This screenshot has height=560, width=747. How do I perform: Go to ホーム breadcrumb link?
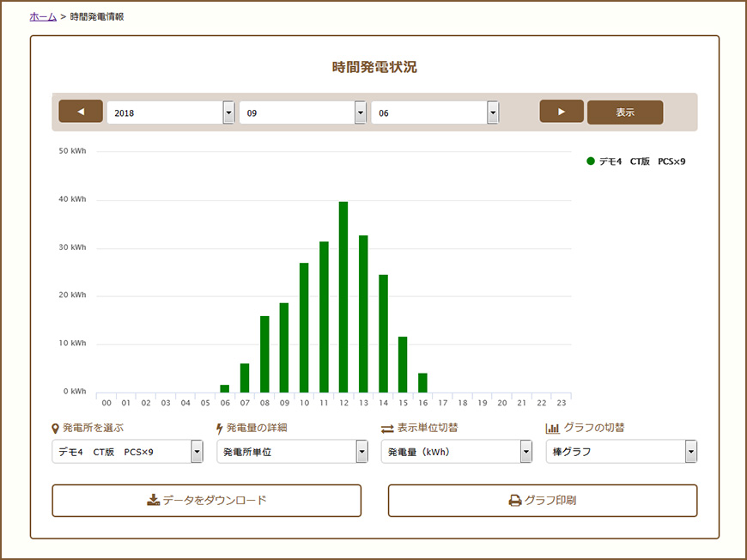[x=43, y=16]
